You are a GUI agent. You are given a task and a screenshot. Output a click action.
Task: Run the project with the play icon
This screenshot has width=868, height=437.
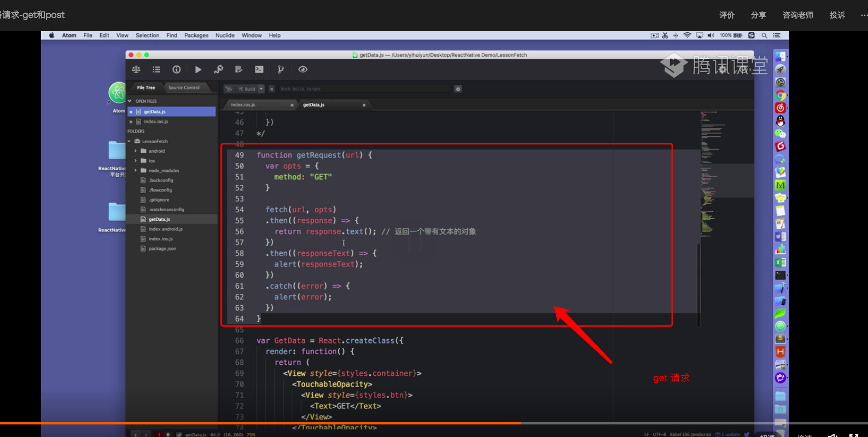click(x=198, y=69)
